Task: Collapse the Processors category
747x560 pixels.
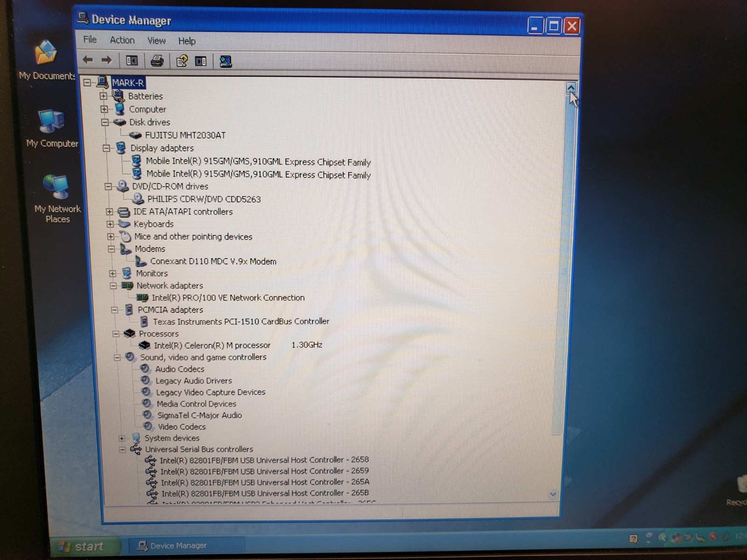Action: pos(116,334)
